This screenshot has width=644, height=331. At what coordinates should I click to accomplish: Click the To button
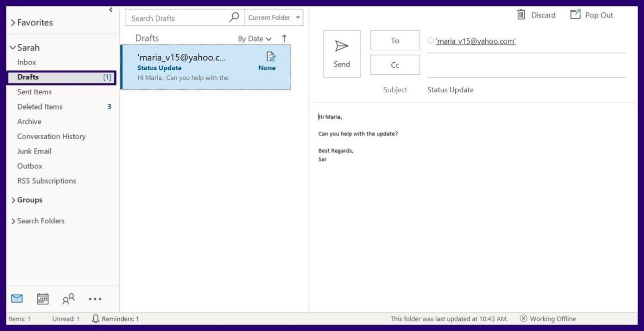pyautogui.click(x=395, y=40)
